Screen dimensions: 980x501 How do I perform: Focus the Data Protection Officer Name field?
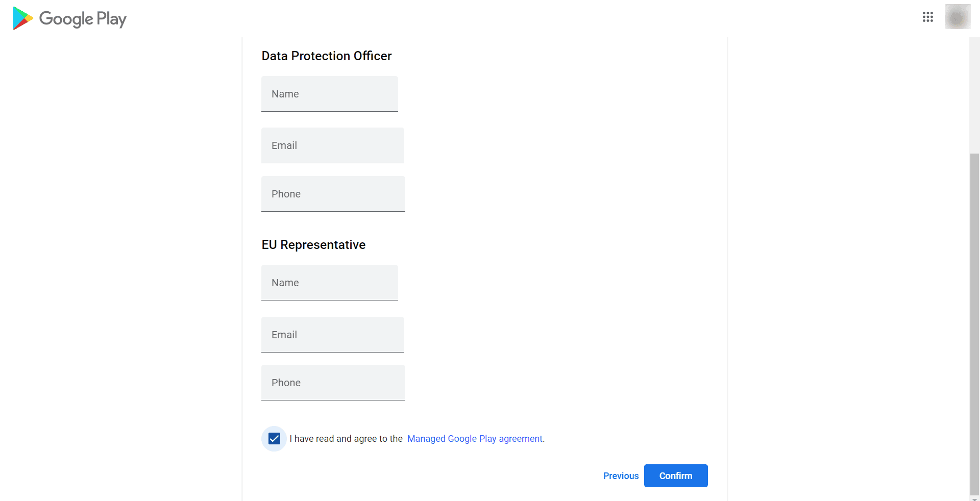click(x=330, y=94)
